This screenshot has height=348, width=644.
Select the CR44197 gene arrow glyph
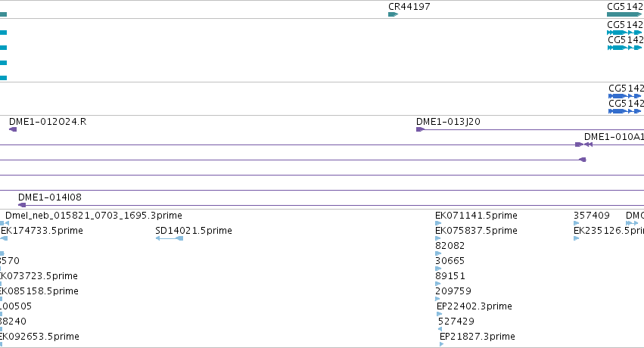click(393, 14)
